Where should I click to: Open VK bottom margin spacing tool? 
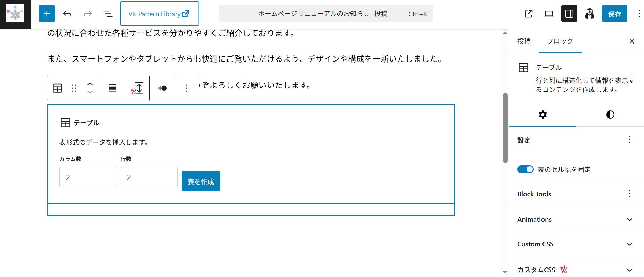[137, 88]
